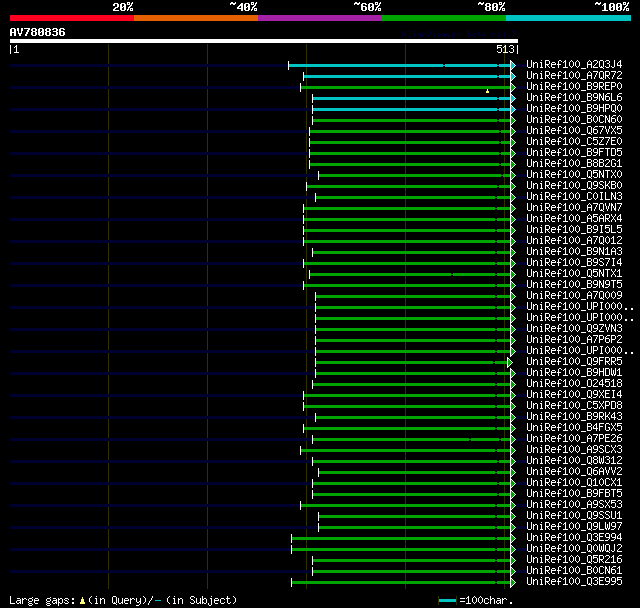Click the white query sequence bar
The image size is (640, 608).
coord(264,41)
